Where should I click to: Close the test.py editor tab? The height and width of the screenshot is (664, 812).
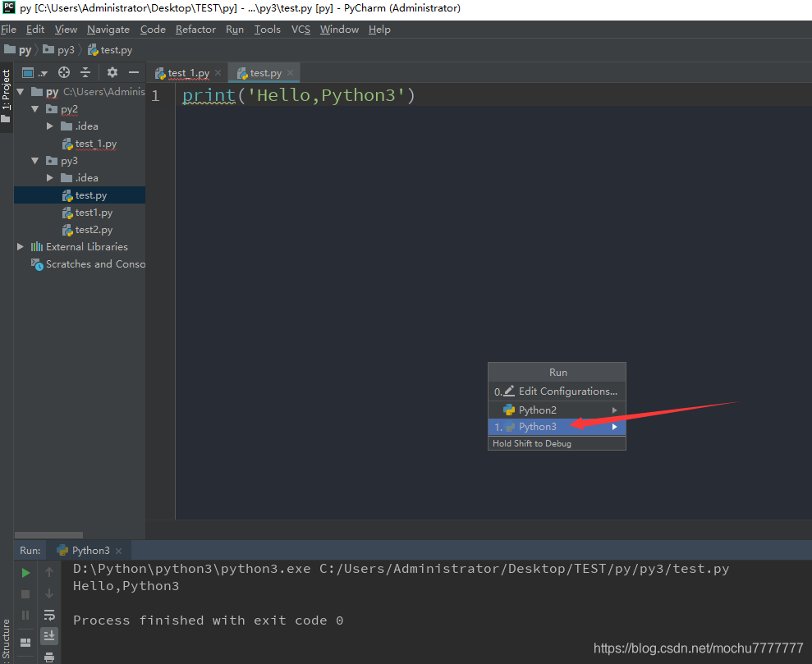(x=290, y=73)
